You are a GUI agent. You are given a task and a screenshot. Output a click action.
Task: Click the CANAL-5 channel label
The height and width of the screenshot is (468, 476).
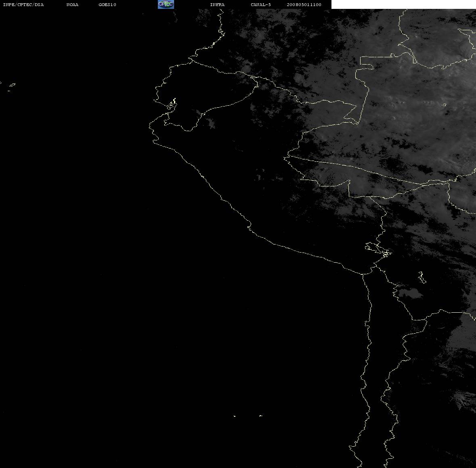[260, 4]
